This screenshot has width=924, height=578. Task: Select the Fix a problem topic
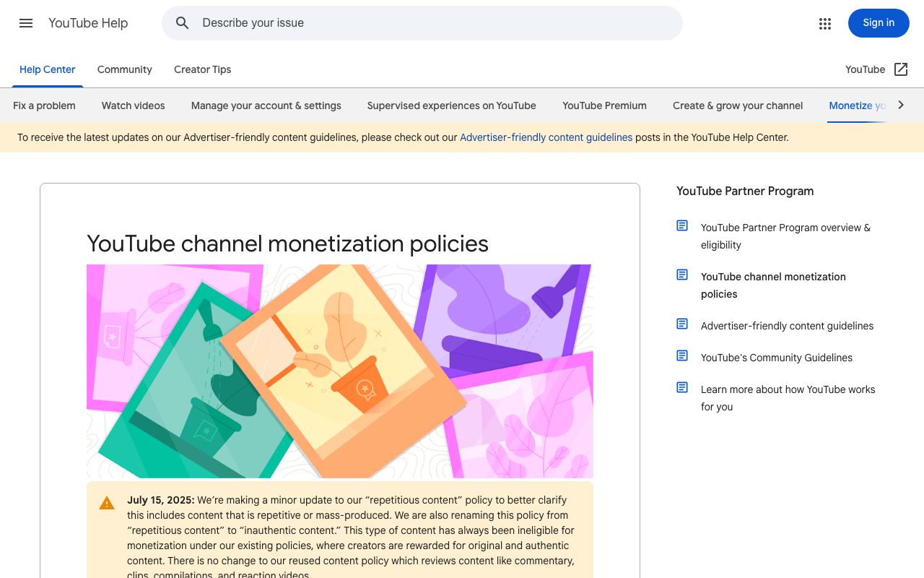point(44,105)
